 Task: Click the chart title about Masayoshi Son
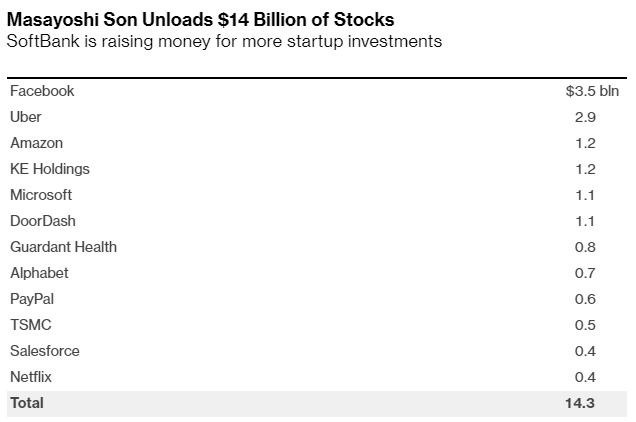200,19
